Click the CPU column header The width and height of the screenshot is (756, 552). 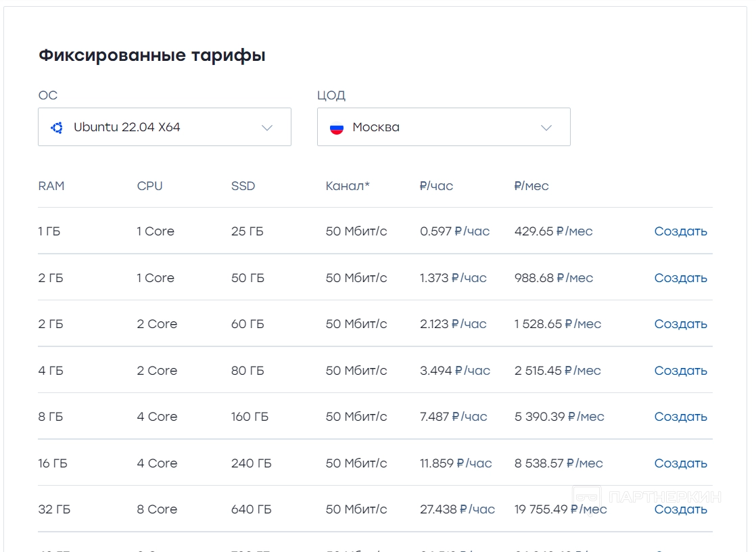pyautogui.click(x=149, y=186)
